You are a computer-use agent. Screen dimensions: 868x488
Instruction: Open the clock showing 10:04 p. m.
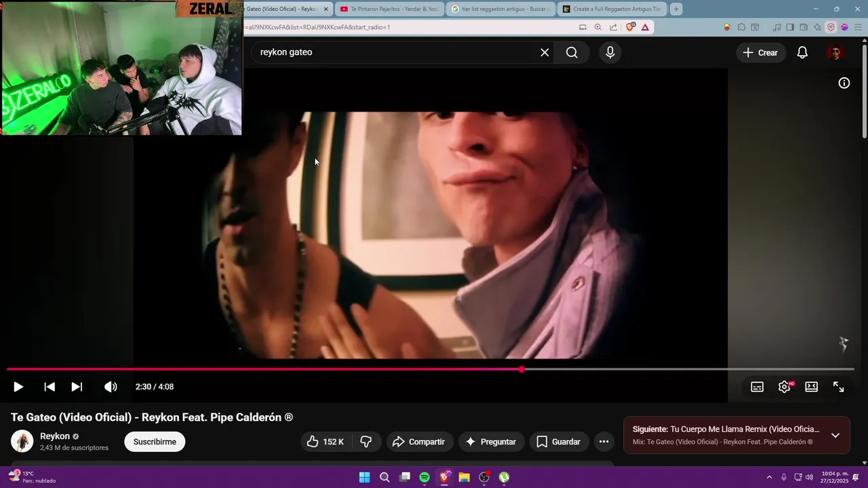click(835, 477)
